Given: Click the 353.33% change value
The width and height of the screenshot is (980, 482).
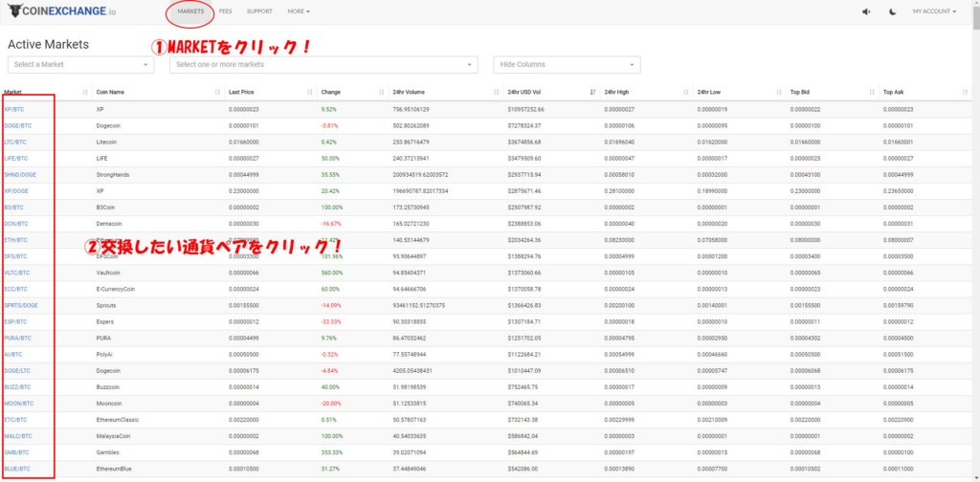Looking at the screenshot, I should pos(332,452).
